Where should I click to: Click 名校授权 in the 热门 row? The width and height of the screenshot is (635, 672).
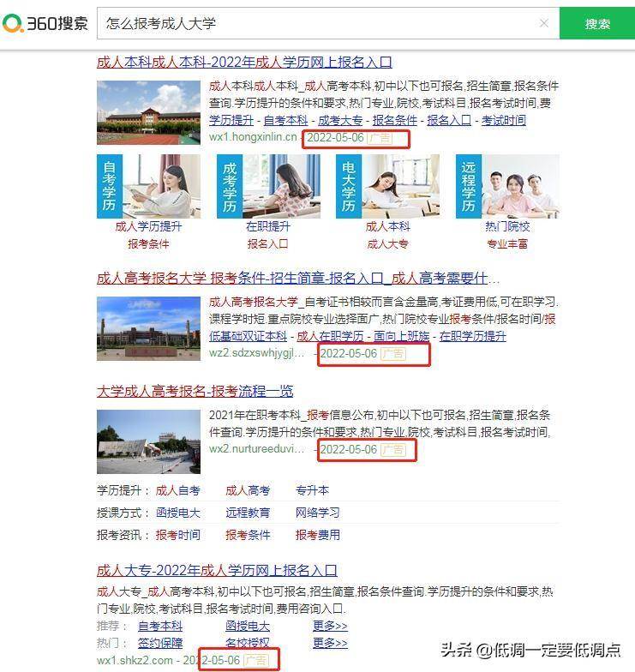(x=248, y=643)
